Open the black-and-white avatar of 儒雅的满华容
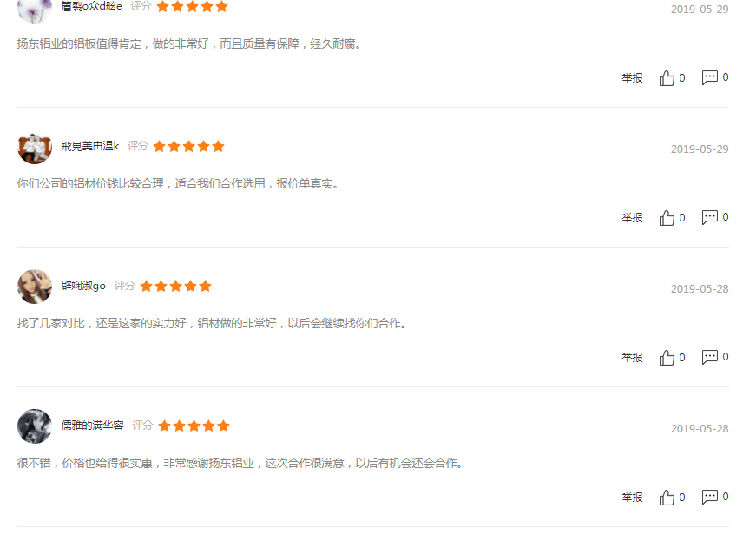This screenshot has height=548, width=756. click(35, 426)
